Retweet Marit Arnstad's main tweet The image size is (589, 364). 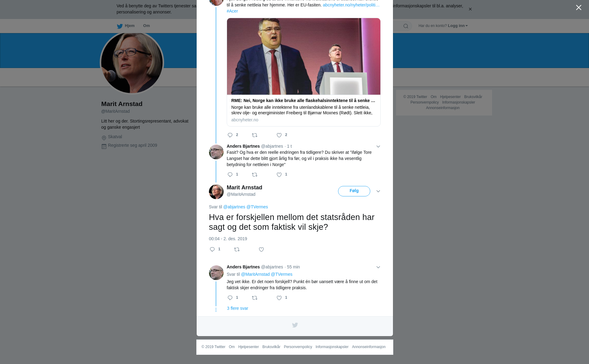(x=237, y=250)
